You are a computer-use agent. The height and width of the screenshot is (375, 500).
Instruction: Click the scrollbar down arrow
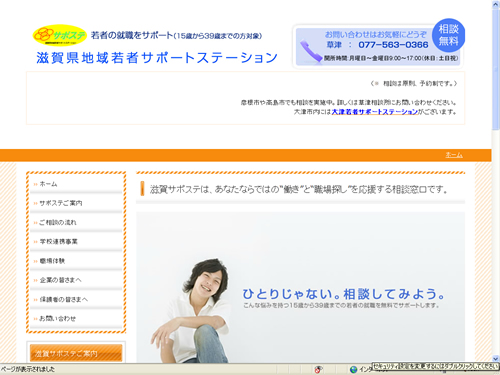496,359
